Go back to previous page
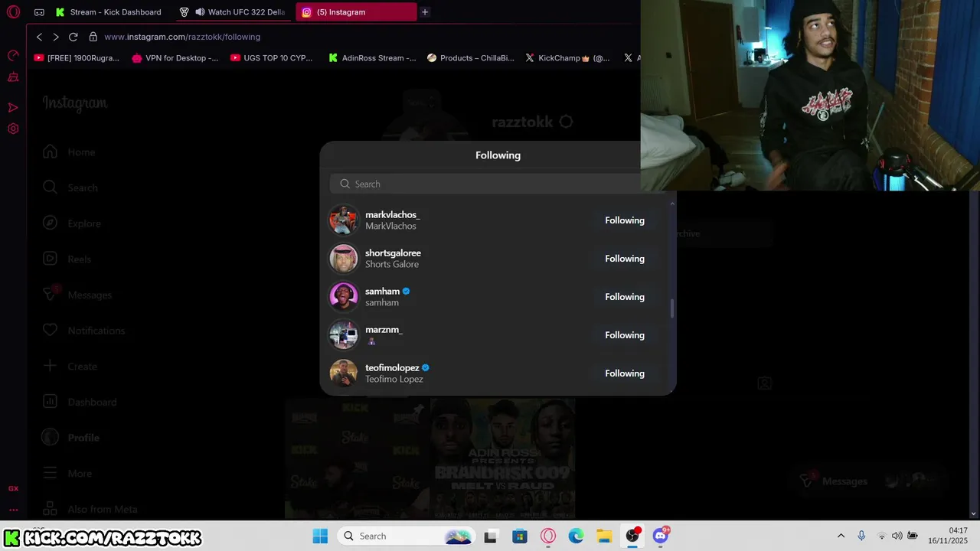 (39, 37)
